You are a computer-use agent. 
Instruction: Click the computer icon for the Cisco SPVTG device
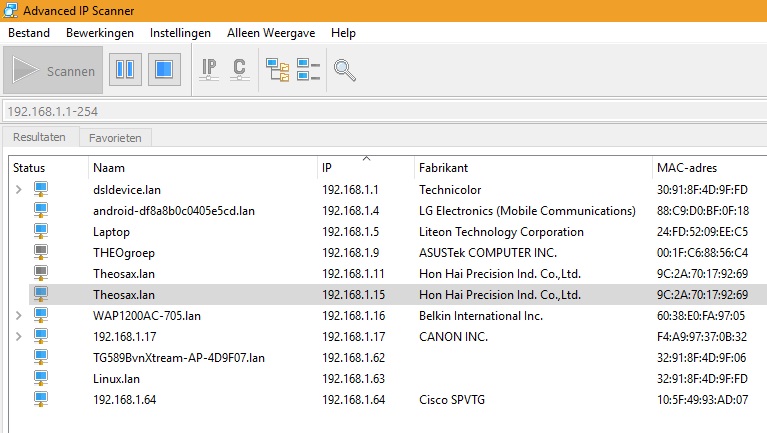pyautogui.click(x=41, y=400)
